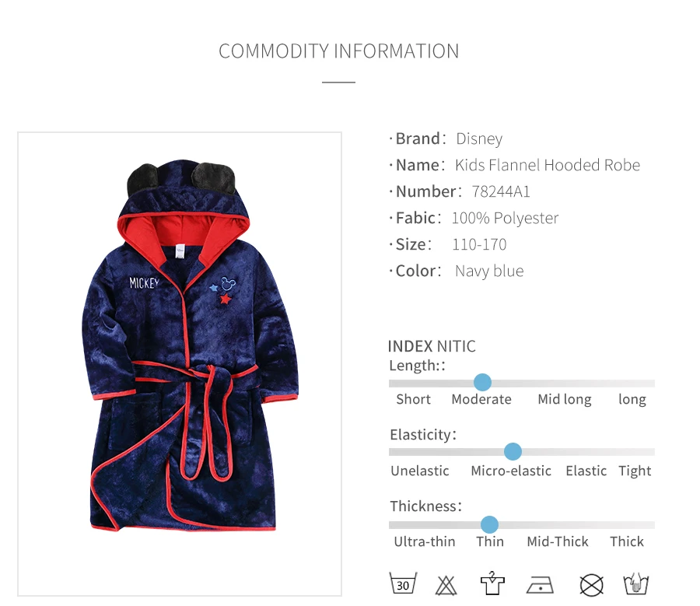Click the 'Micro-elastic' elasticity label
Image resolution: width=700 pixels, height=606 pixels.
(511, 471)
